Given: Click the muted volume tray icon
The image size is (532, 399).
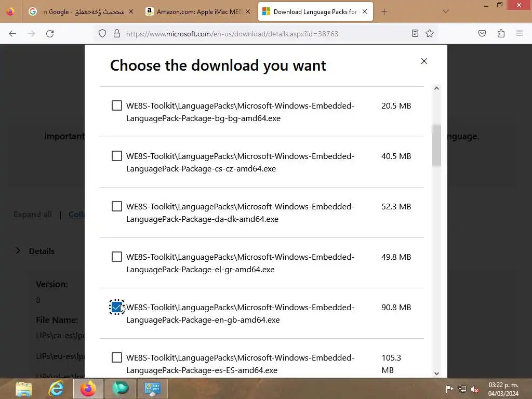Looking at the screenshot, I should tap(475, 389).
